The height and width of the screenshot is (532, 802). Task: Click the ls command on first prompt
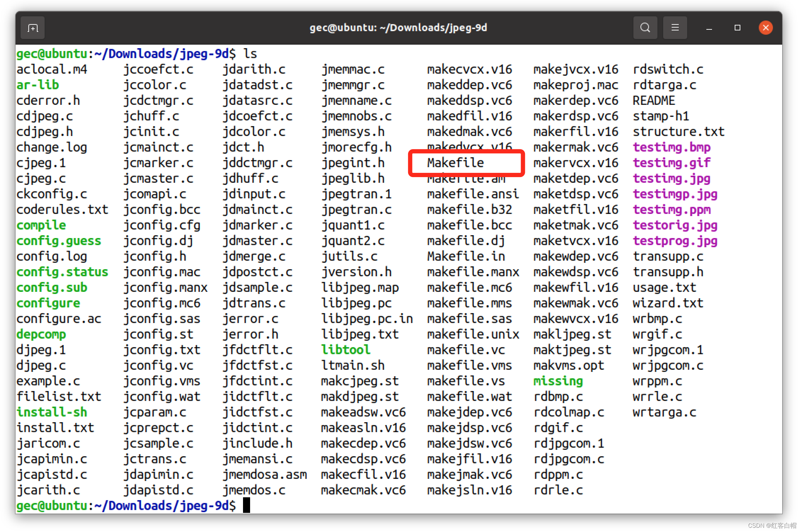250,54
